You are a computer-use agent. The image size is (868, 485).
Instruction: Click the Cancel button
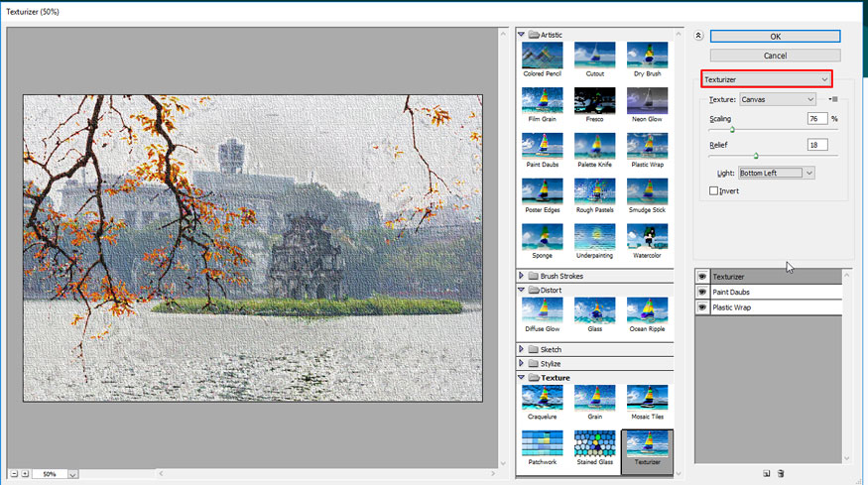coord(775,56)
